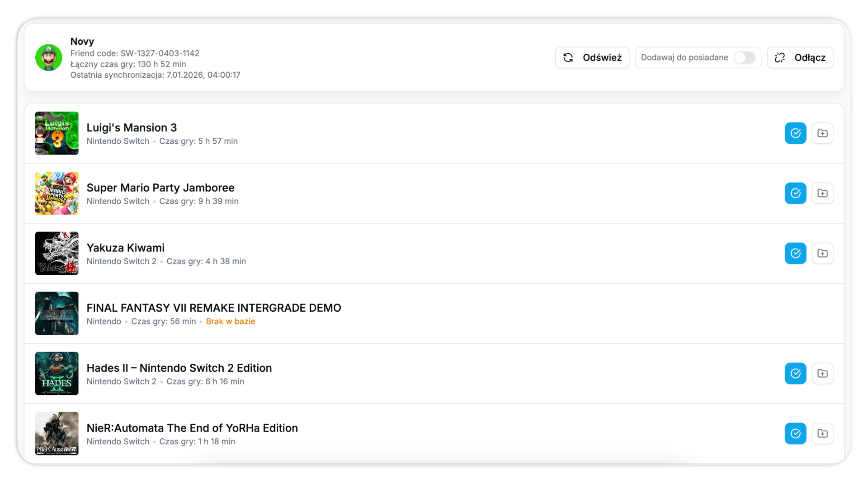The image size is (868, 488).
Task: Add Luigi's Mansion 3 to collection folder
Action: tap(822, 133)
